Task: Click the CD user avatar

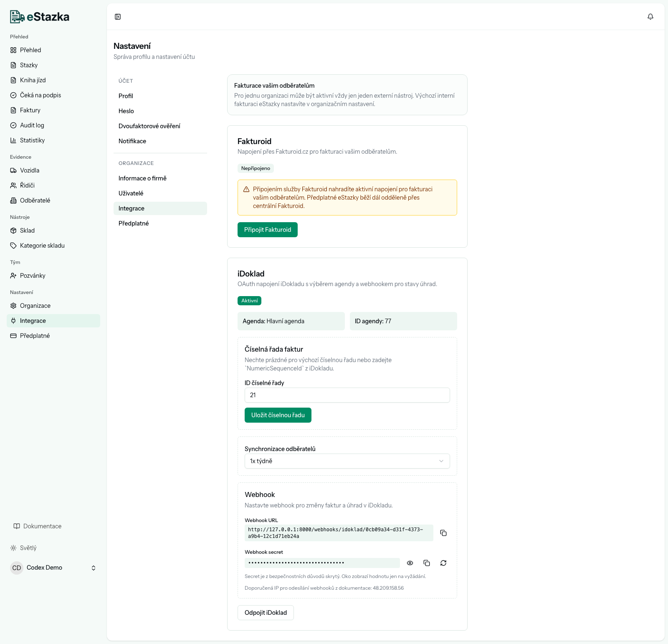Action: pos(17,568)
